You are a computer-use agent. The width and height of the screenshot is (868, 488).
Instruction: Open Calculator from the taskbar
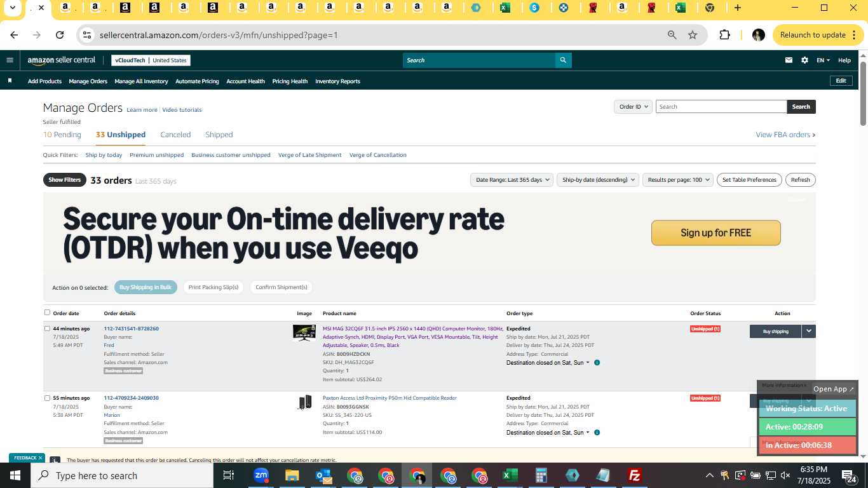point(541,475)
